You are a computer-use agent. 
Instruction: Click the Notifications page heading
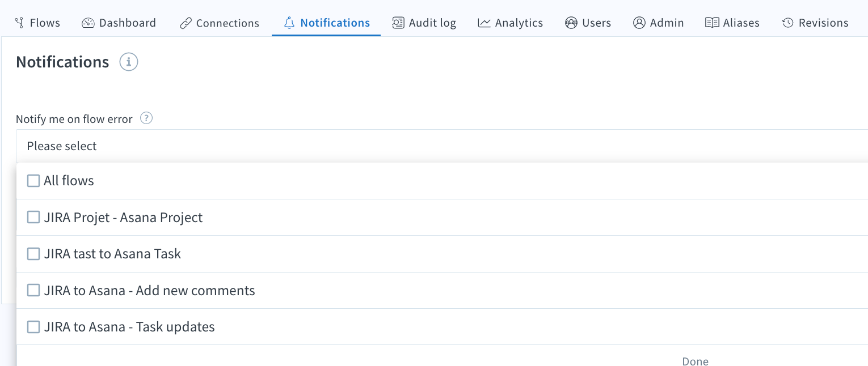62,62
